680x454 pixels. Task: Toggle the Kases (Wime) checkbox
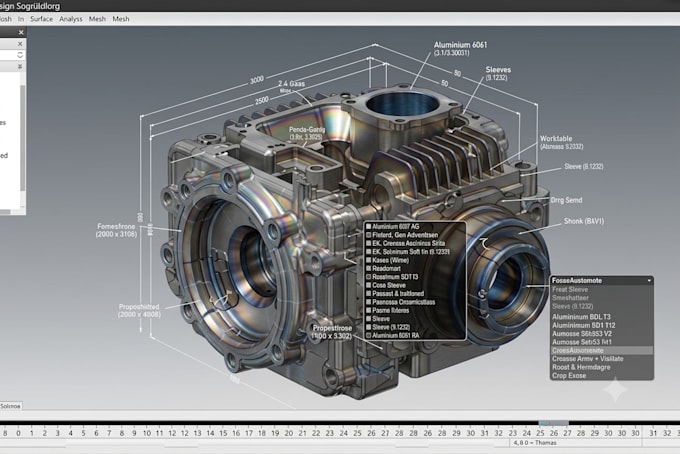tap(369, 260)
